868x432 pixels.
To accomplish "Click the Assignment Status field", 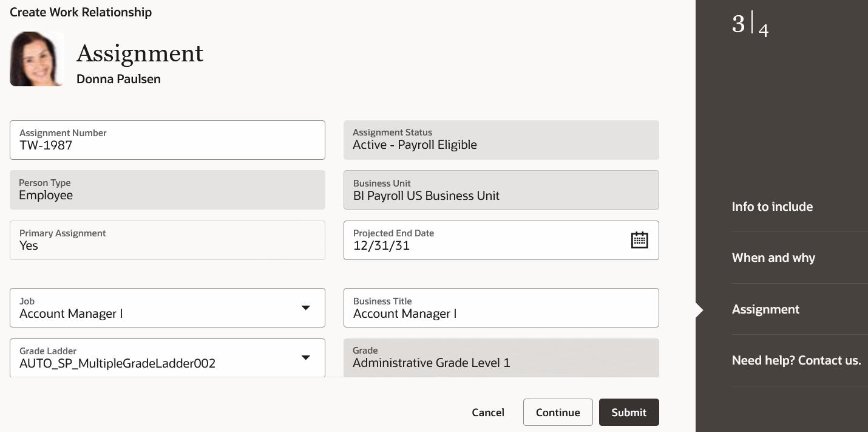I will [x=501, y=140].
